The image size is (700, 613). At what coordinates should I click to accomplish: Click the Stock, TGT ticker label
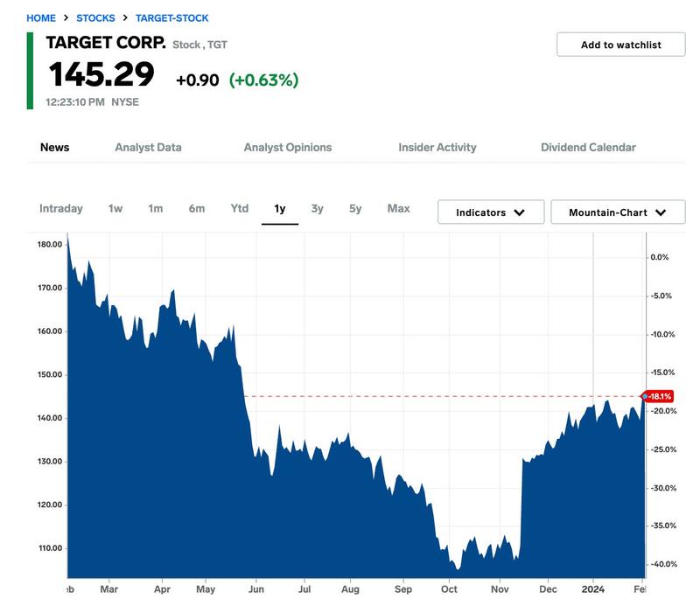[x=199, y=45]
